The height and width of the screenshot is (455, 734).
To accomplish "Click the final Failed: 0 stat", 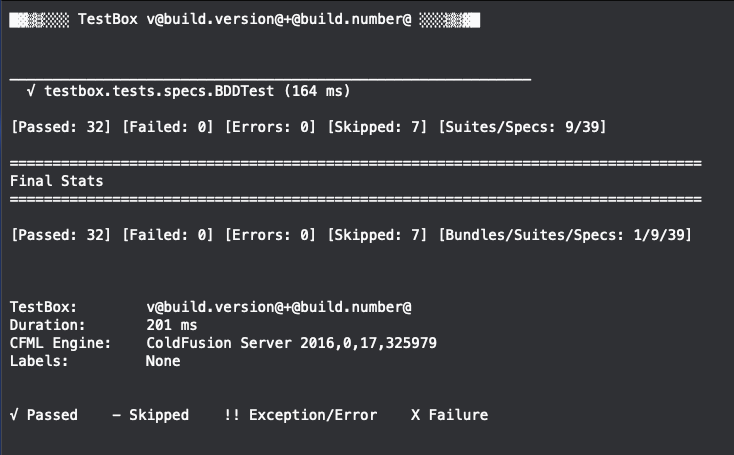I will (168, 235).
